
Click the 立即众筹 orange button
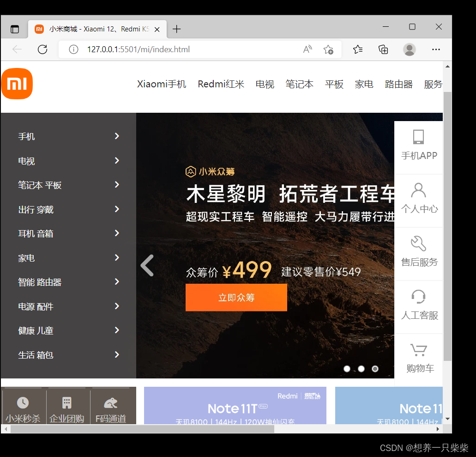pos(236,298)
